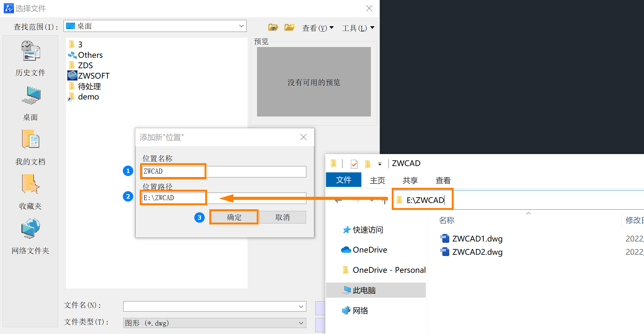Image resolution: width=644 pixels, height=334 pixels.
Task: Click the Explorer address bar path
Action: pyautogui.click(x=425, y=200)
